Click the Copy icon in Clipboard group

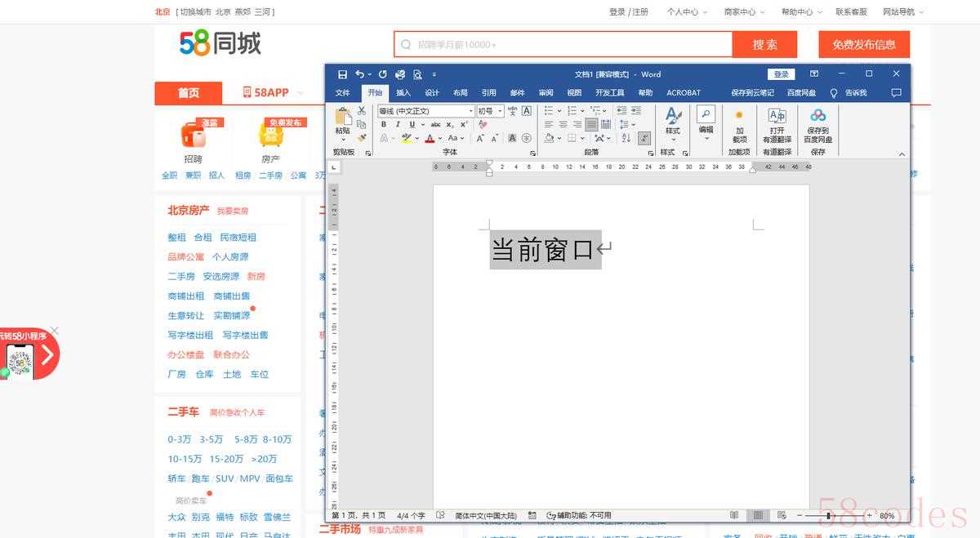tap(361, 124)
